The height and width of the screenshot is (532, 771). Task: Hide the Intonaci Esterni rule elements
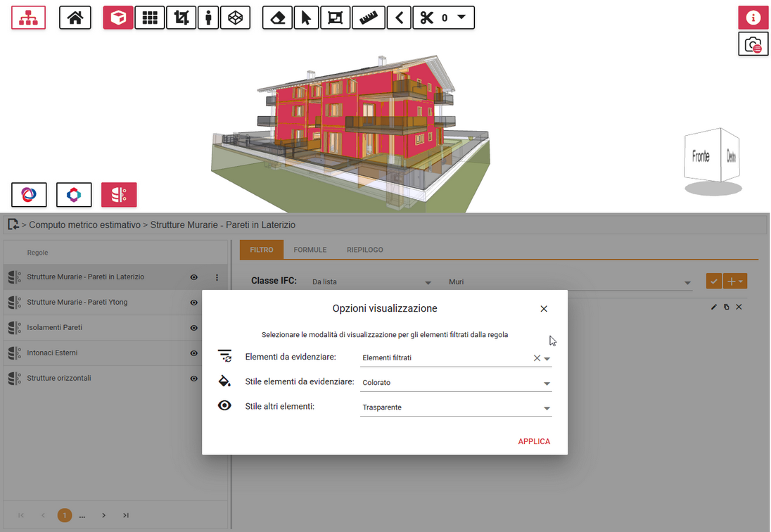(x=194, y=353)
